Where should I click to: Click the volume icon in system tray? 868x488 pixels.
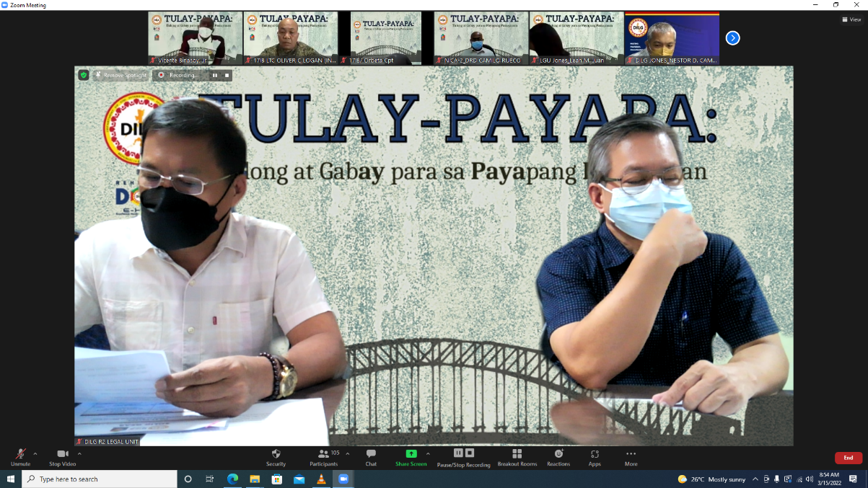click(x=810, y=479)
